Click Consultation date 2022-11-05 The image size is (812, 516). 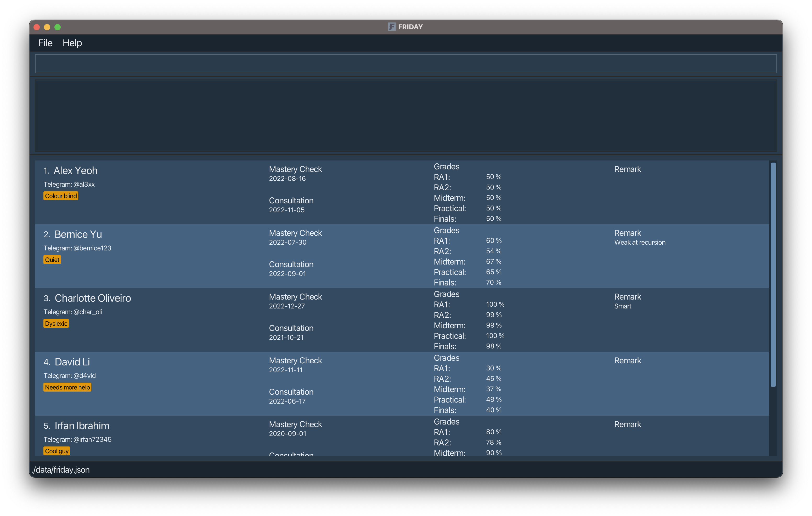click(287, 210)
